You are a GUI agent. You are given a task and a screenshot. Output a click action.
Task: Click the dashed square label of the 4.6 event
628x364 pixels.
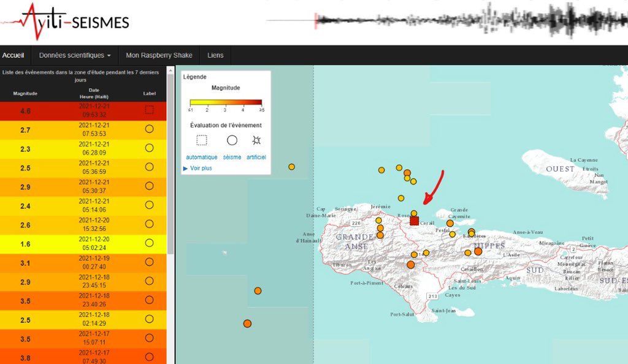pos(150,110)
